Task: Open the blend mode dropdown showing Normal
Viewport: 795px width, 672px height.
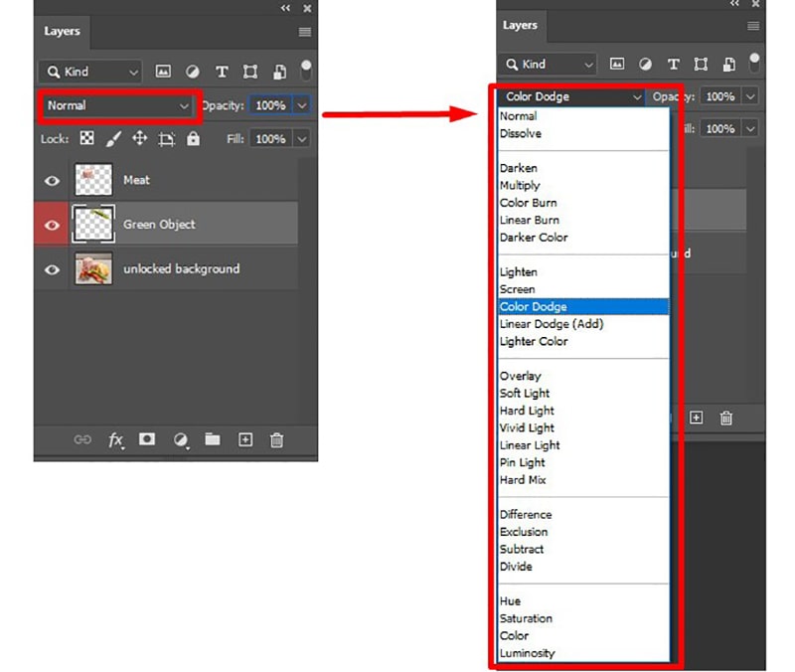Action: (x=117, y=105)
